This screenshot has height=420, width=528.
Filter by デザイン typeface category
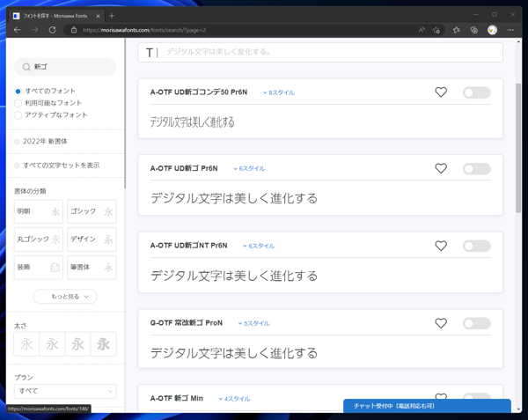coord(92,239)
